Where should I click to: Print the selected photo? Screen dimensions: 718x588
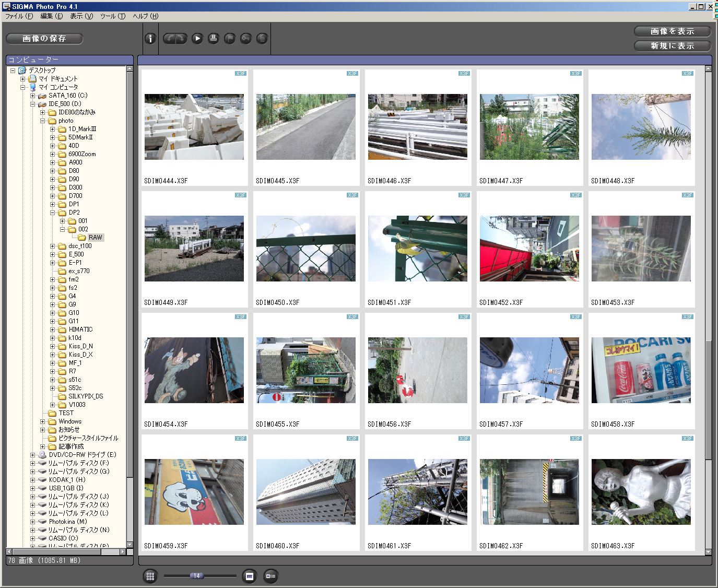(213, 38)
